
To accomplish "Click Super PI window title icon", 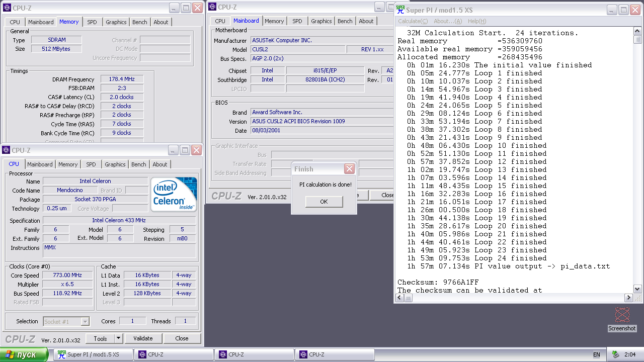I will click(400, 10).
